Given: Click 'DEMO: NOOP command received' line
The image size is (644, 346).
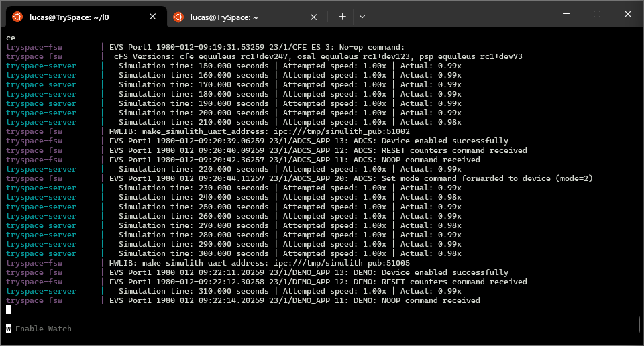Looking at the screenshot, I should (x=294, y=301).
